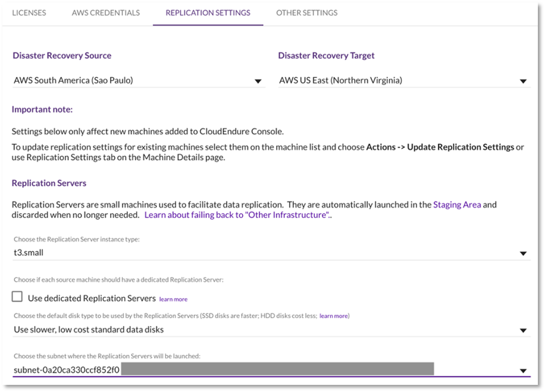Screen dimensions: 545x392
Task: Click the Important note heading
Action: point(42,109)
